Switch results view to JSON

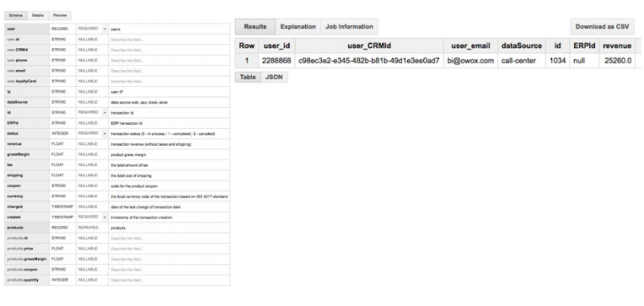pos(274,77)
